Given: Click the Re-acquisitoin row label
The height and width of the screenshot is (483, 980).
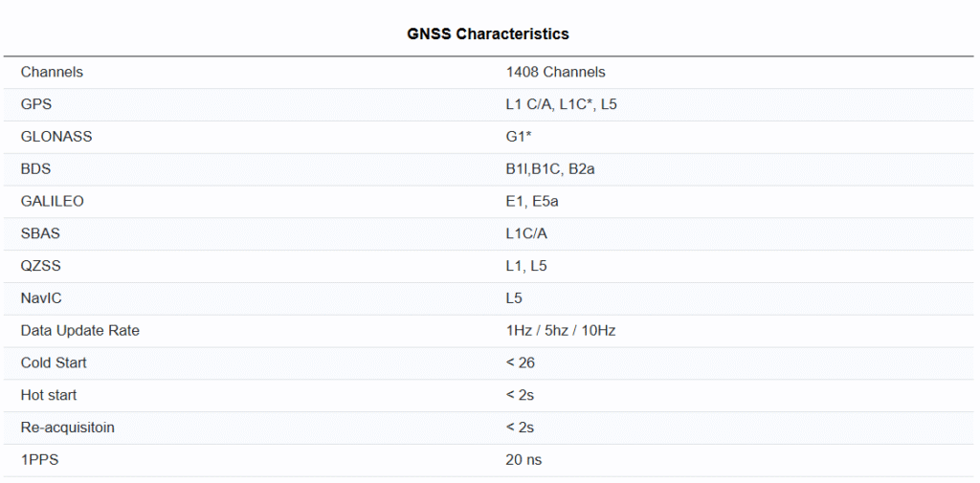Looking at the screenshot, I should point(67,428).
